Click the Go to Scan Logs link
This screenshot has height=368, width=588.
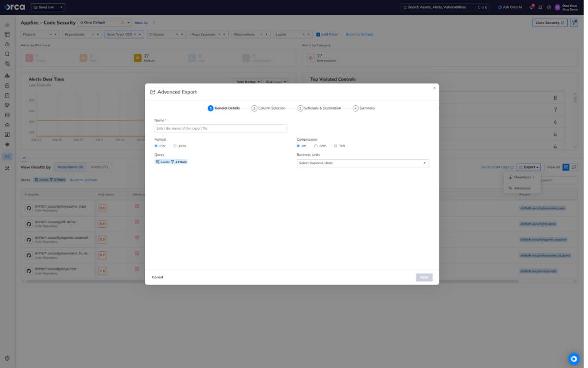point(495,167)
